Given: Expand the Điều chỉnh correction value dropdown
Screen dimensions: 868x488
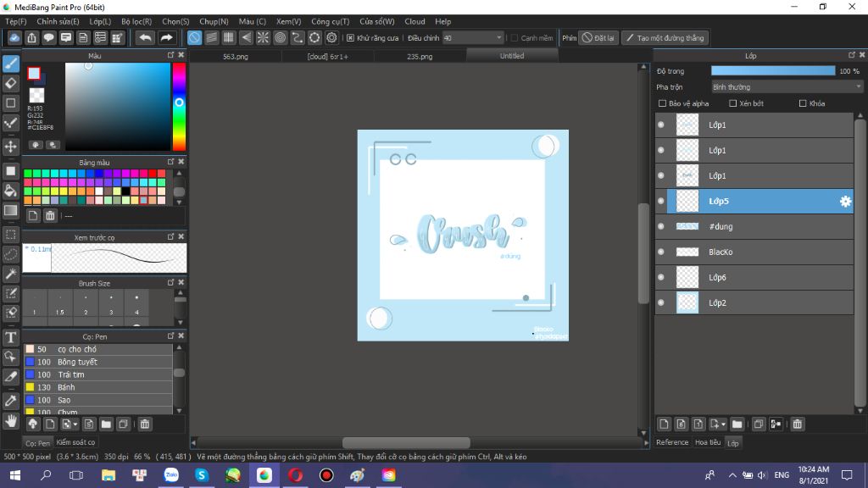Looking at the screenshot, I should [x=498, y=38].
